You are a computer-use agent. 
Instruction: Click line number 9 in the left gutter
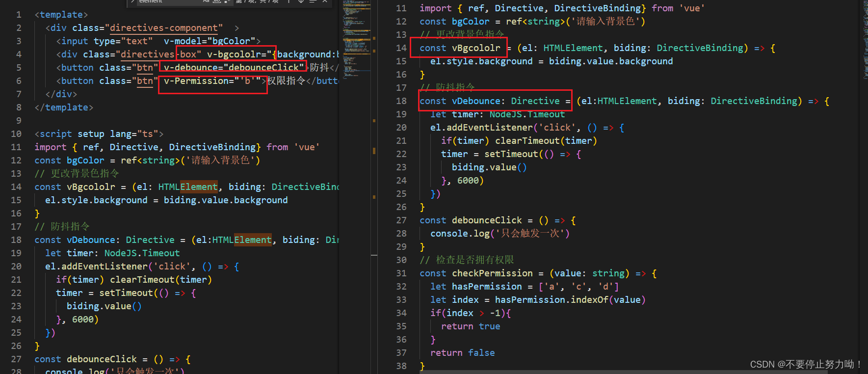click(19, 121)
